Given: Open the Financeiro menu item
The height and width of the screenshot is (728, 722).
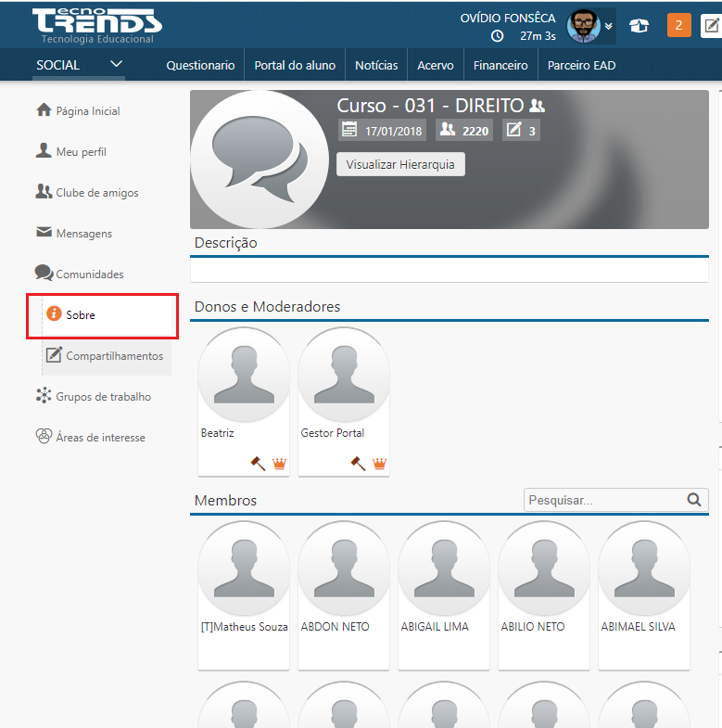Looking at the screenshot, I should point(500,65).
